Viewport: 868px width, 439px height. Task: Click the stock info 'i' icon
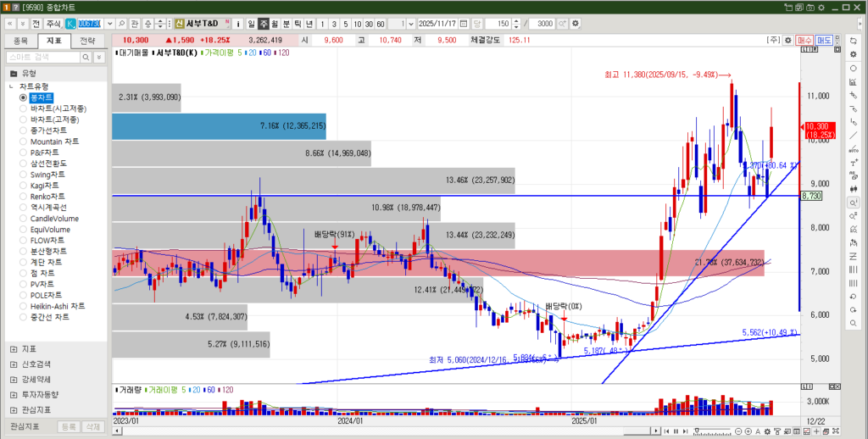click(238, 23)
